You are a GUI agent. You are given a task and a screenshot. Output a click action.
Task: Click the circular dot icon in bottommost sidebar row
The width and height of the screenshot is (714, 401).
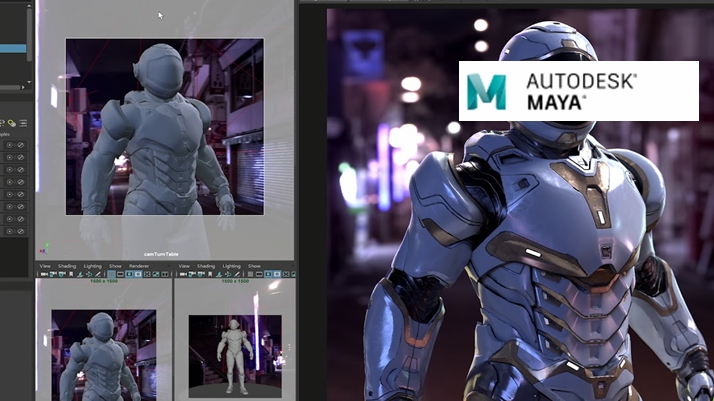[10, 231]
